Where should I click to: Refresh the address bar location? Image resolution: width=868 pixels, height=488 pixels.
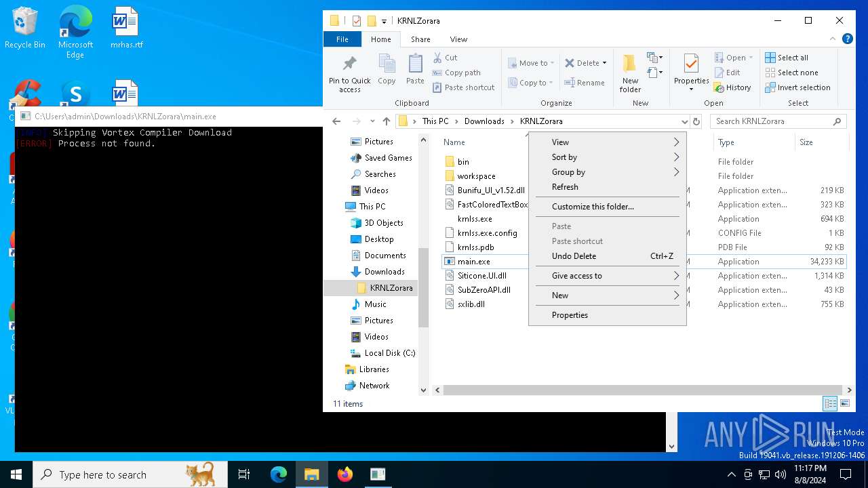pyautogui.click(x=696, y=121)
